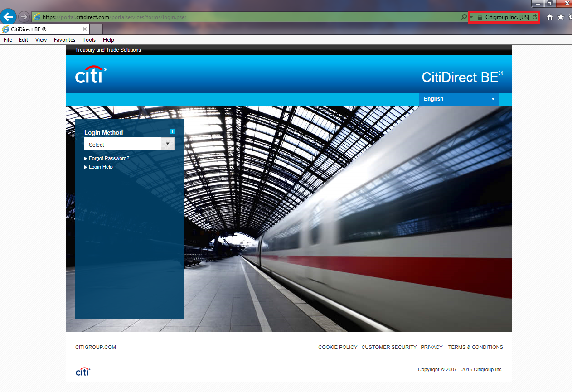Open the Login Method Select dropdown
This screenshot has width=572, height=392.
tap(129, 144)
